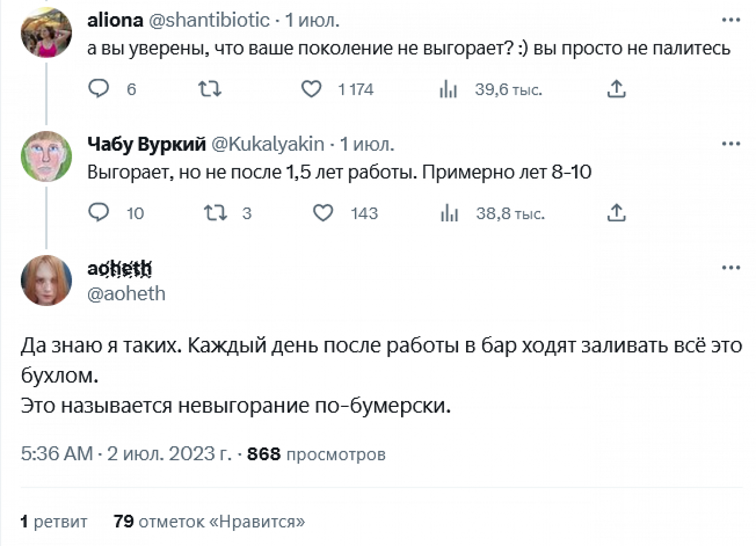This screenshot has height=546, width=756.
Task: Retweet the Чабу Вуркий tweet
Action: tap(215, 213)
